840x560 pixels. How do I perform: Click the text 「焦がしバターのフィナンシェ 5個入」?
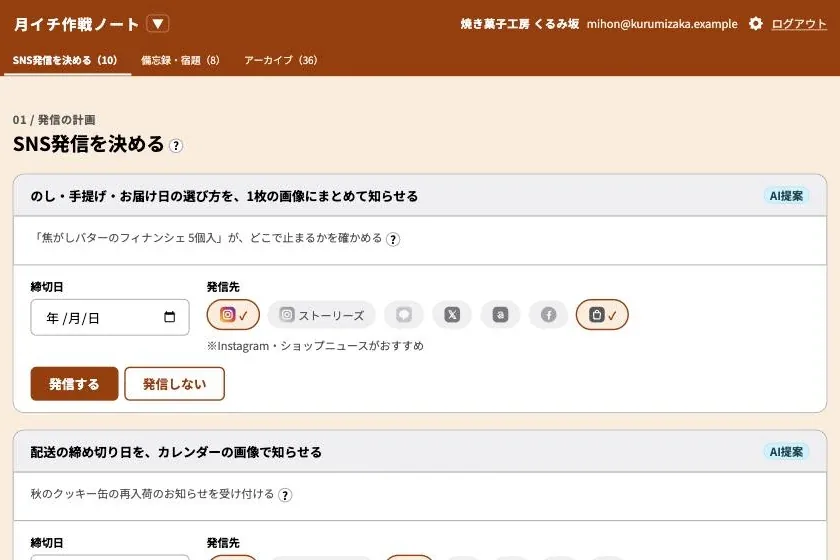[127, 238]
